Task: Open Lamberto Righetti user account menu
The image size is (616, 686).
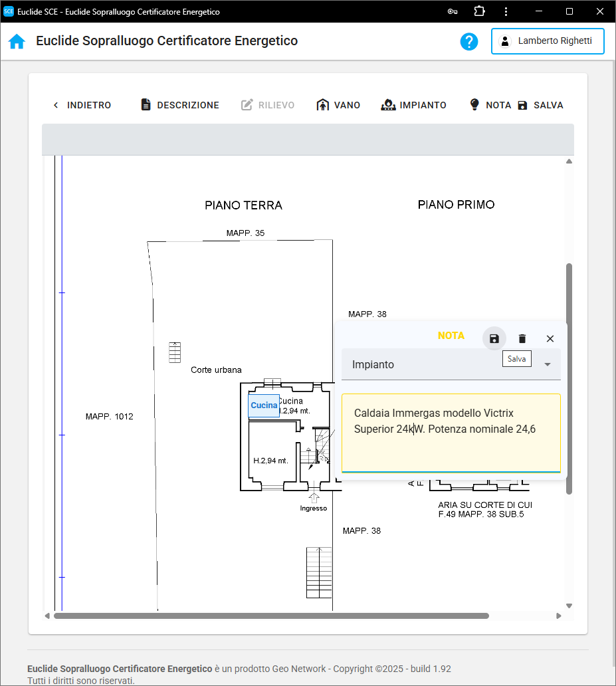Action: tap(548, 41)
